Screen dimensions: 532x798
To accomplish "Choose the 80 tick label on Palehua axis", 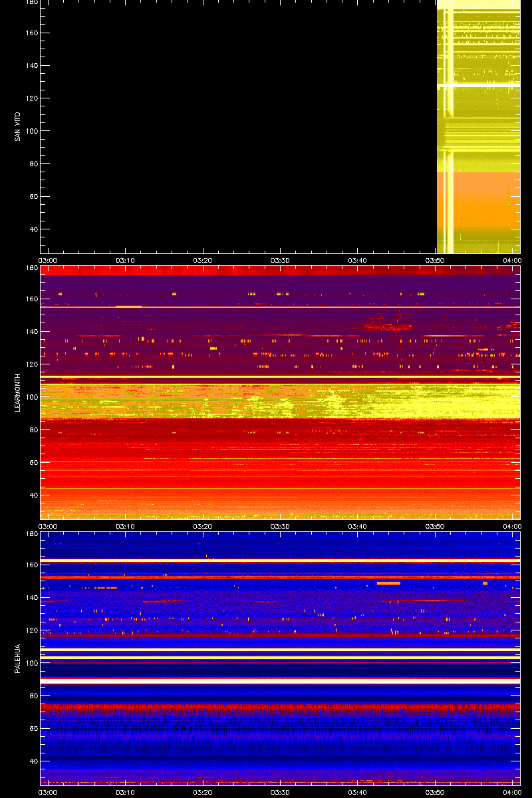I will tap(33, 696).
